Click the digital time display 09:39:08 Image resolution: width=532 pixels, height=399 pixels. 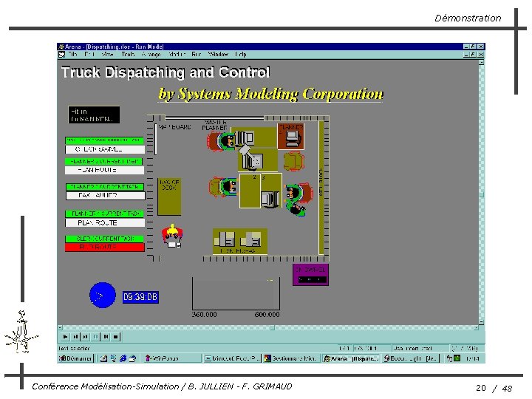[140, 297]
